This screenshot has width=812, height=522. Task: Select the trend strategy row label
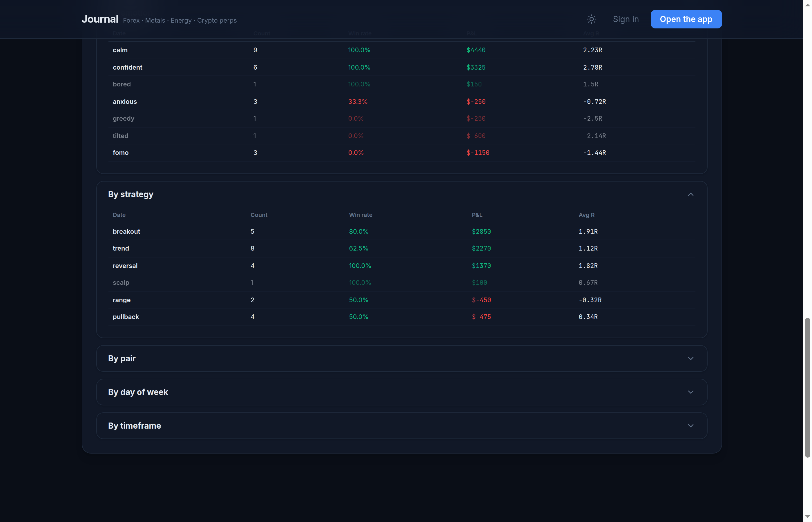tap(121, 249)
